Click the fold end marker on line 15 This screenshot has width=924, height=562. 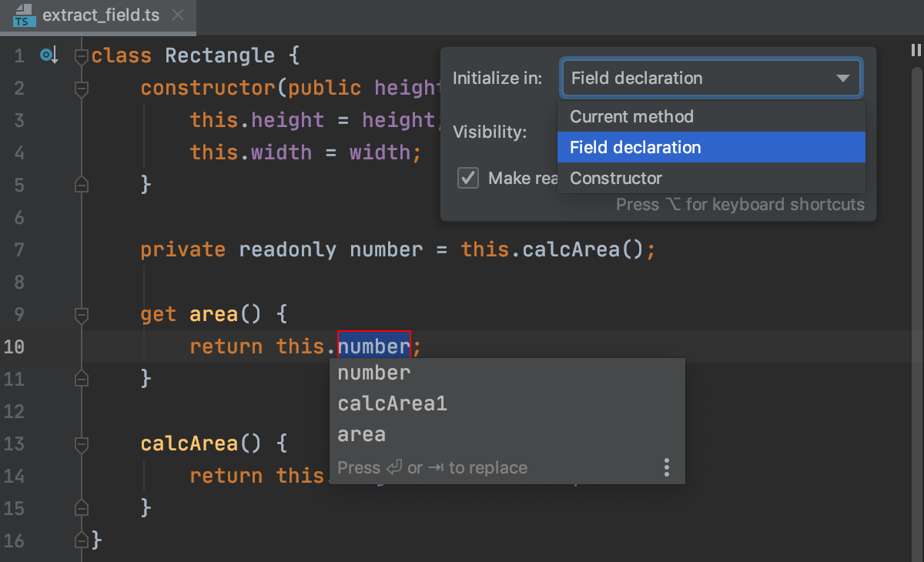coord(81,508)
